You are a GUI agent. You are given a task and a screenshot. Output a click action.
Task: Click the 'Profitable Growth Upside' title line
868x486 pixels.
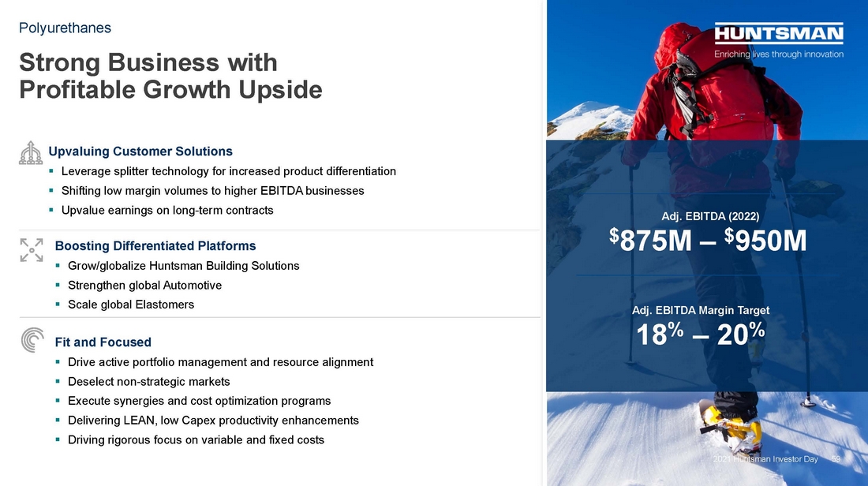pyautogui.click(x=170, y=90)
